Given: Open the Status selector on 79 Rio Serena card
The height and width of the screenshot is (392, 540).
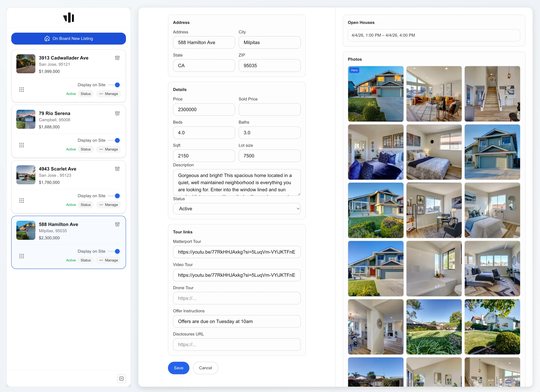Looking at the screenshot, I should pos(86,149).
